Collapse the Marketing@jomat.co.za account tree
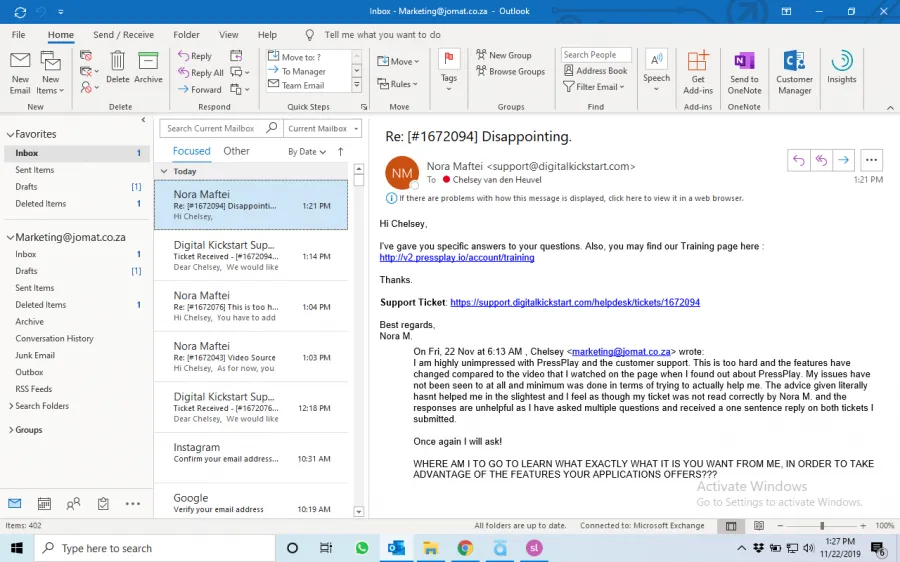This screenshot has height=562, width=900. (10, 237)
